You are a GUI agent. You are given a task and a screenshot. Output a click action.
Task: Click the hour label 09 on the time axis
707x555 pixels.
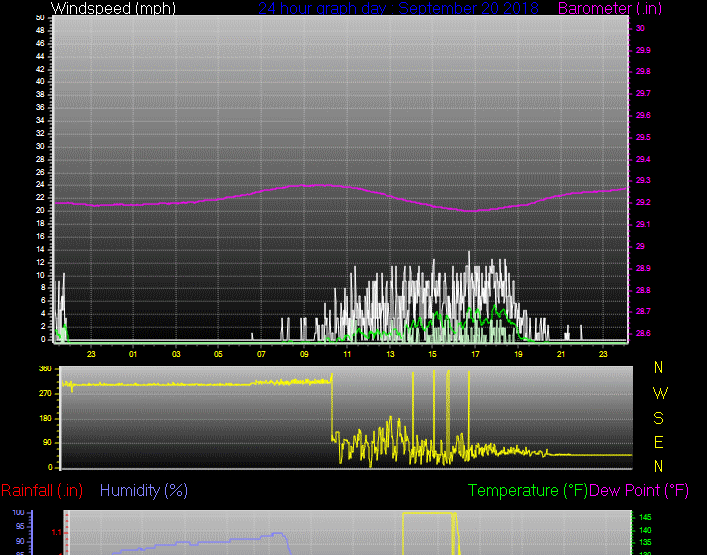(x=304, y=354)
